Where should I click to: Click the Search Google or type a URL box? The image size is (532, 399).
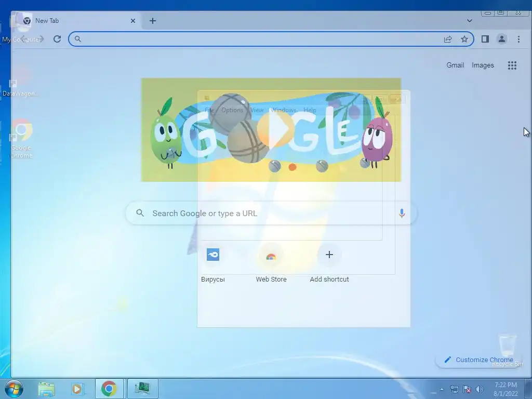tap(271, 213)
